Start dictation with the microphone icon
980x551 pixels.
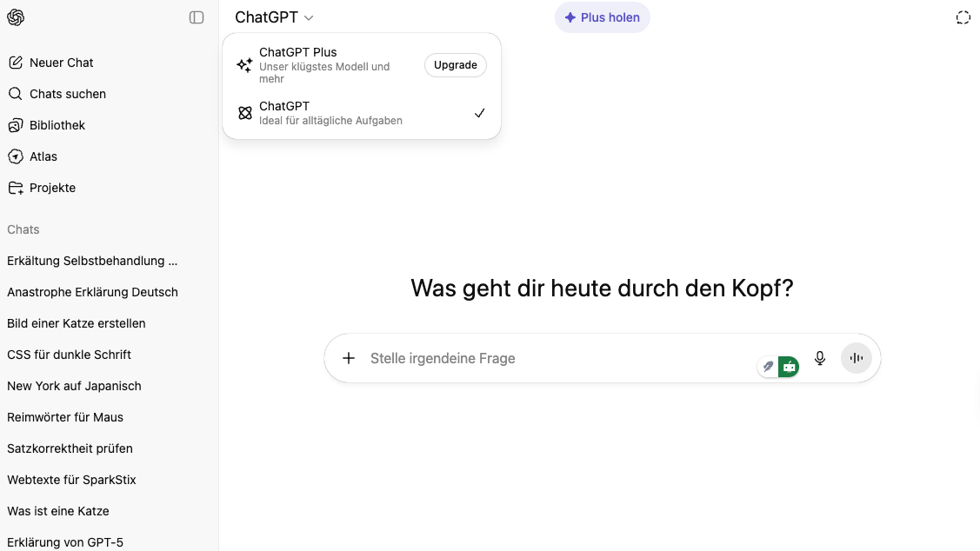[820, 357]
